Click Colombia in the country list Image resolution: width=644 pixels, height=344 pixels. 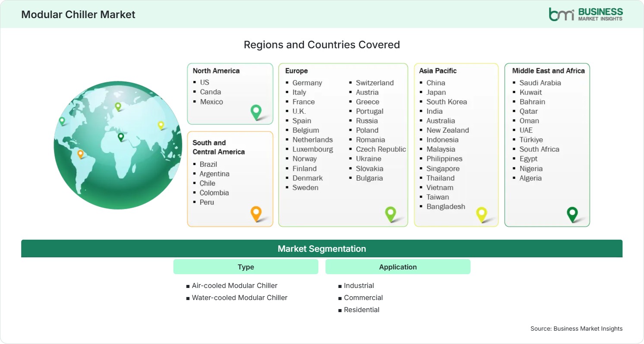(x=214, y=193)
